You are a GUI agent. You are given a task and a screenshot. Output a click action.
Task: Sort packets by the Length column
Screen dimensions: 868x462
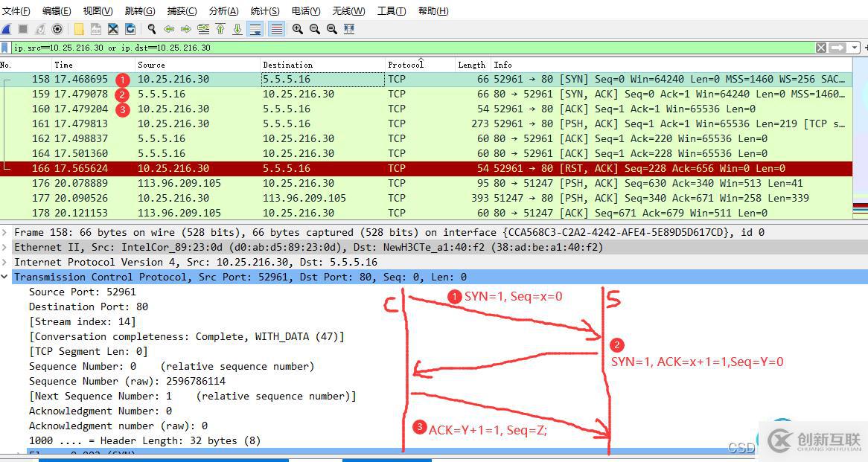[472, 65]
